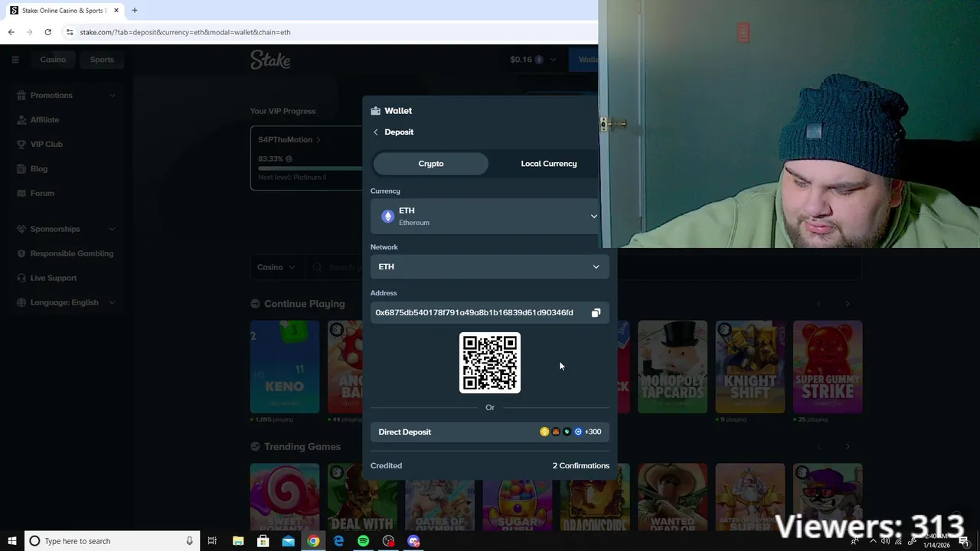Open Responsible Gambling page
This screenshot has height=551, width=980.
[71, 253]
